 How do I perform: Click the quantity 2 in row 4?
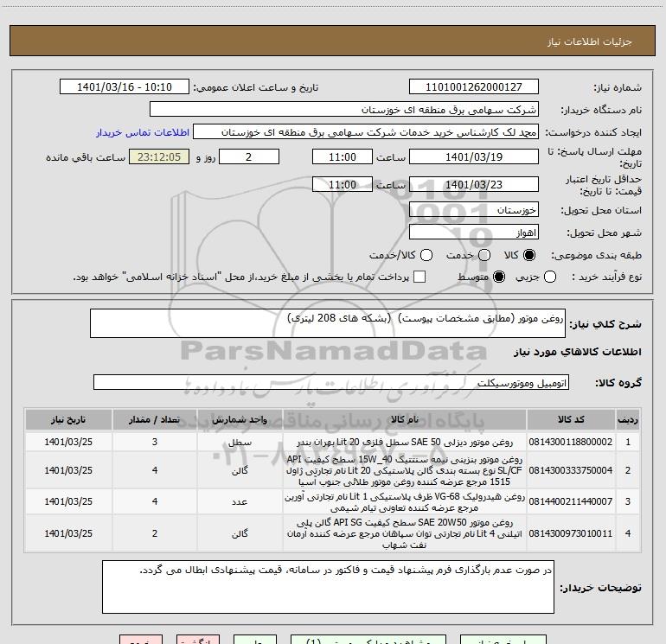(155, 533)
